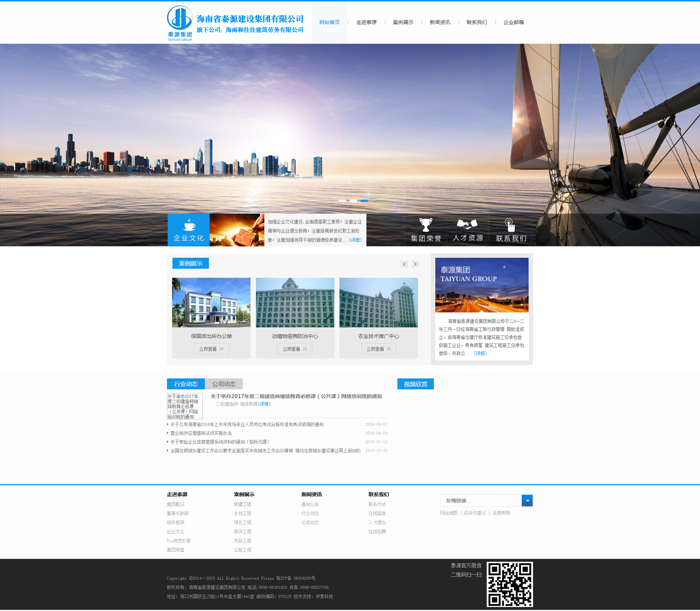This screenshot has width=700, height=611.
Task: Select the active third banner indicator
Action: [x=364, y=201]
